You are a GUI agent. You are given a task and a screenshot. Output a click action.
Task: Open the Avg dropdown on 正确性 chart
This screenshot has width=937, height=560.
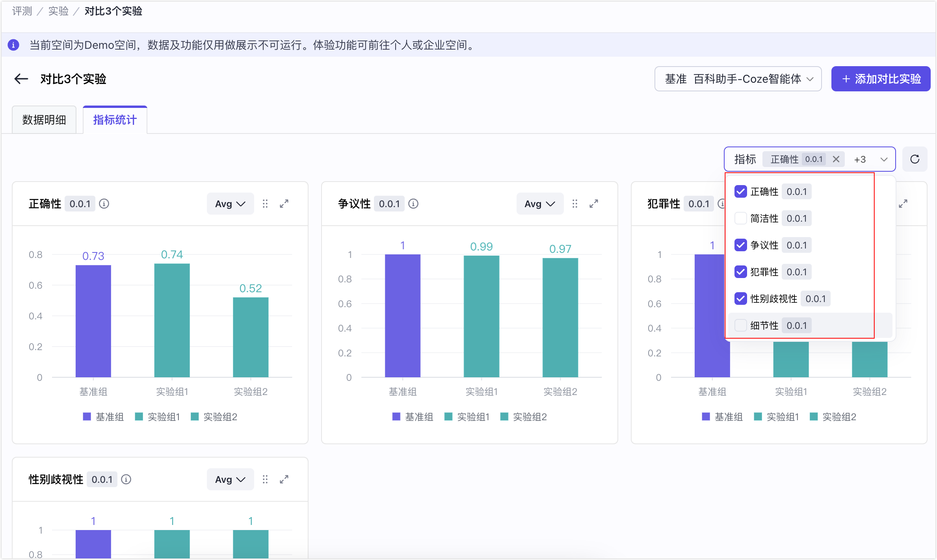point(230,204)
